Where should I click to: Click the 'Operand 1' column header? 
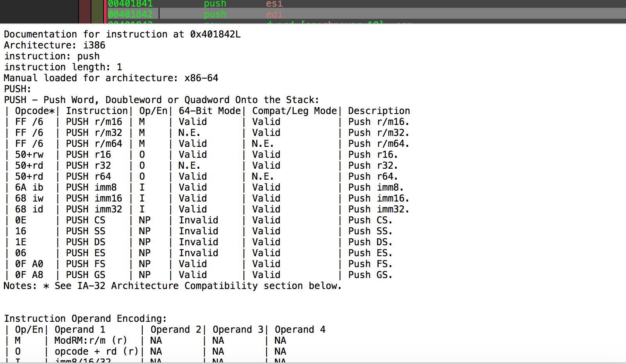[x=80, y=330]
